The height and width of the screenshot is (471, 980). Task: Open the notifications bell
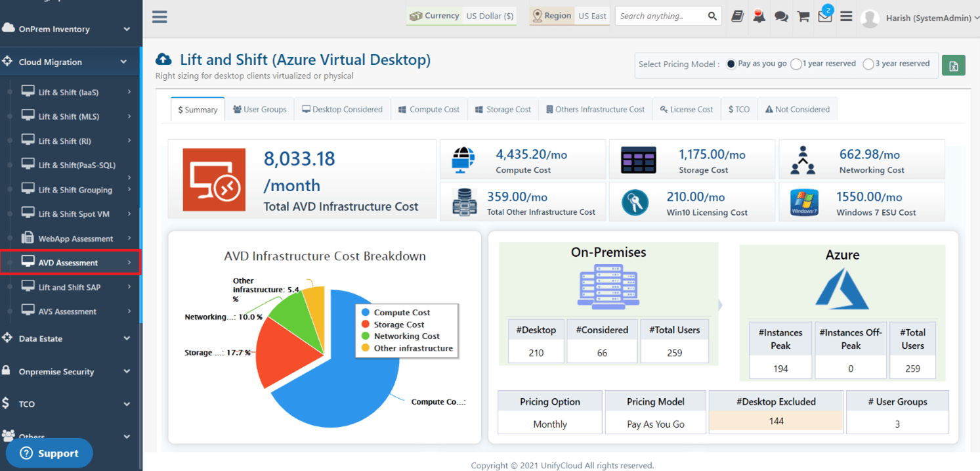coord(759,16)
